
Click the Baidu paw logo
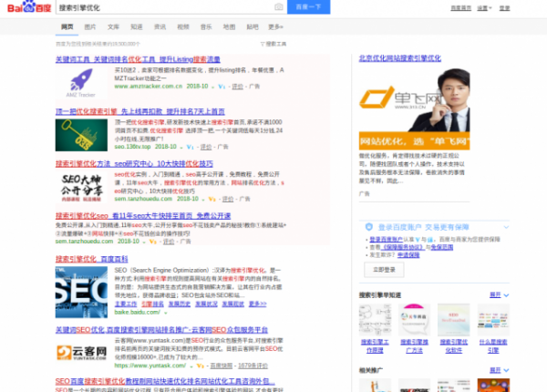click(x=29, y=7)
